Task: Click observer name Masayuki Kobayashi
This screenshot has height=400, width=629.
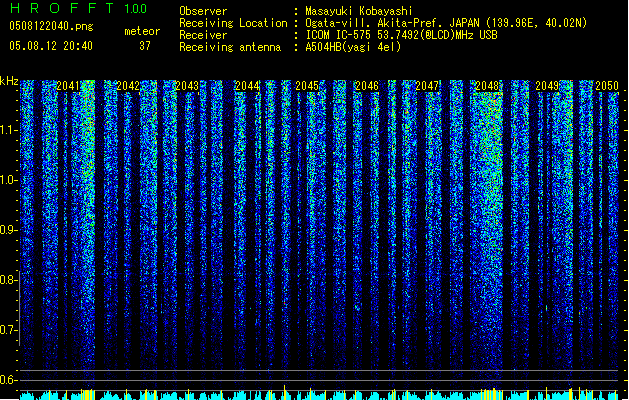Action: (x=359, y=11)
